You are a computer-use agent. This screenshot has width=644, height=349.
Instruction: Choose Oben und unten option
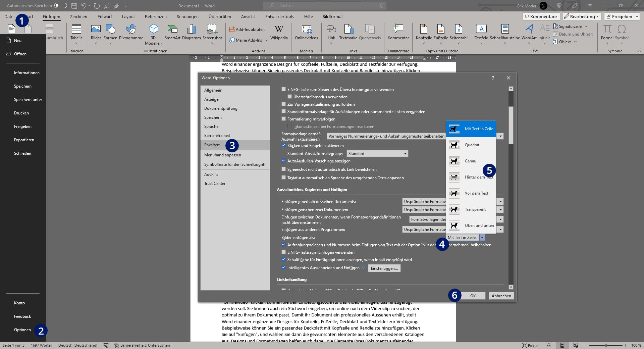coord(471,226)
